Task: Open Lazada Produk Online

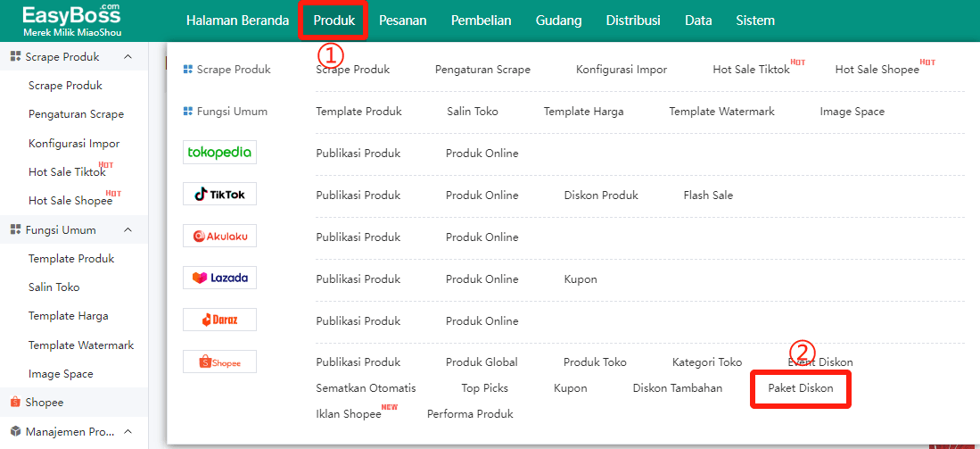Action: tap(482, 279)
